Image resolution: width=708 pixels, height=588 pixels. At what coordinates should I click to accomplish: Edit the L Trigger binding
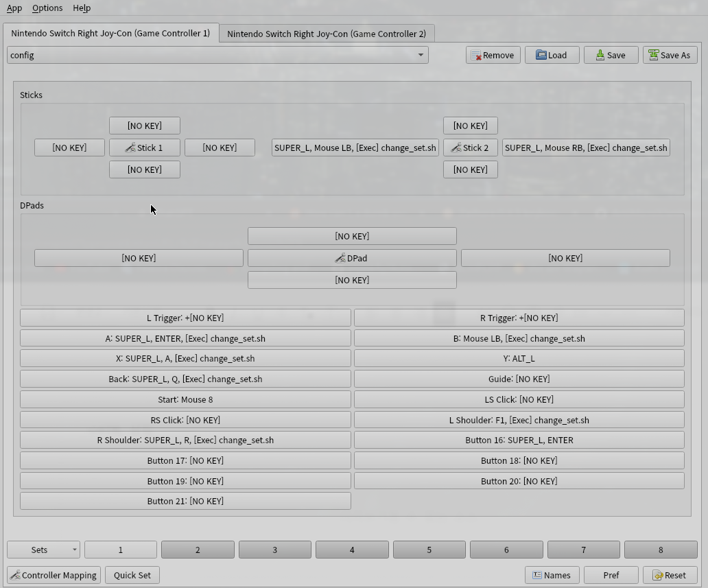click(x=185, y=318)
